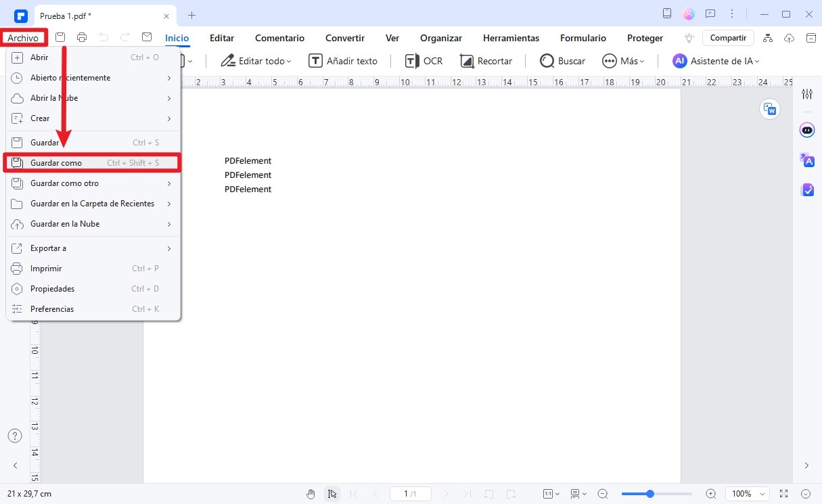Choose Imprimir in Archivo menu

93,269
